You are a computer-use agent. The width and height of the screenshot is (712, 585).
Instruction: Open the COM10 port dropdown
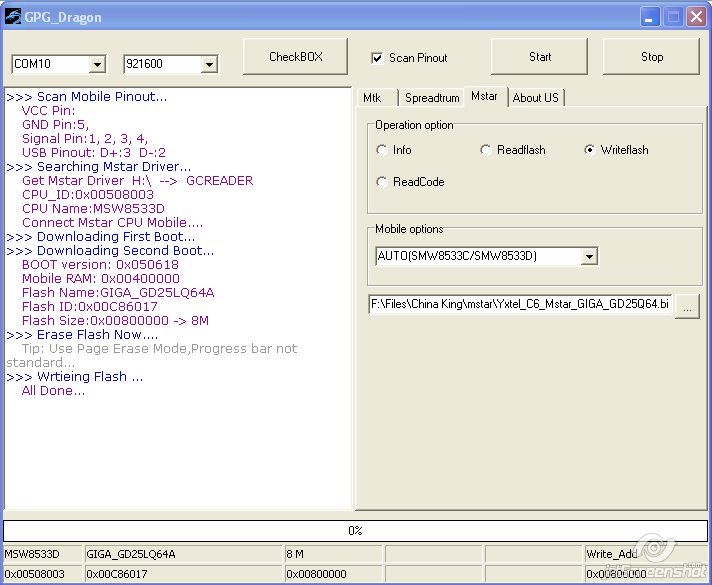click(x=97, y=65)
